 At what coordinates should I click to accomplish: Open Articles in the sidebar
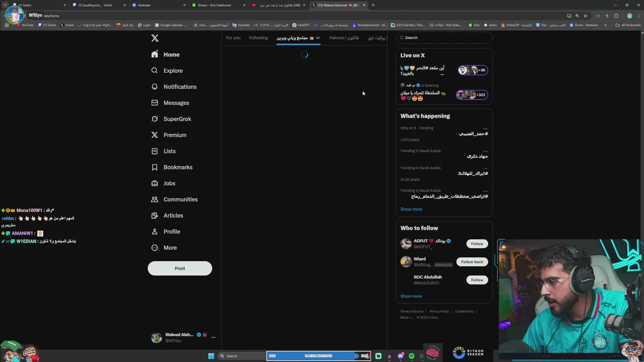[x=167, y=215]
